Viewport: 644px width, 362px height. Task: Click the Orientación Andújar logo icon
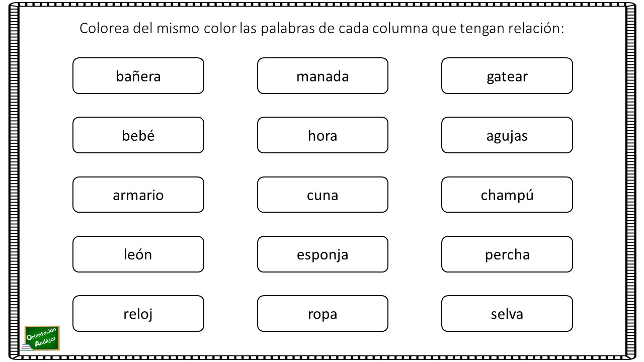tap(41, 338)
